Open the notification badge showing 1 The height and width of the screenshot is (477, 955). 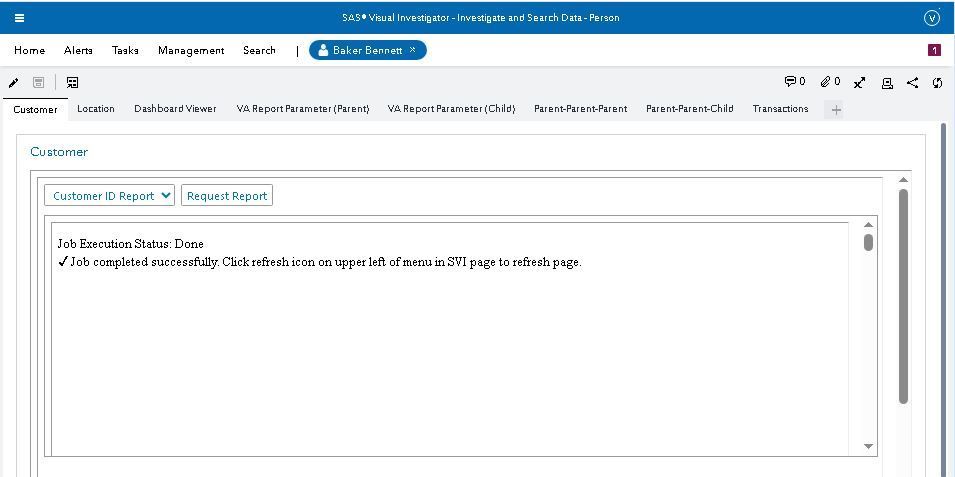(934, 50)
